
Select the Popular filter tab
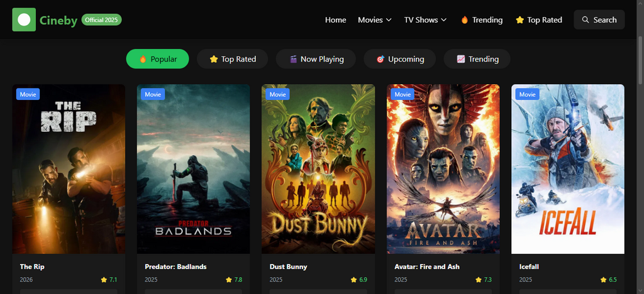158,59
